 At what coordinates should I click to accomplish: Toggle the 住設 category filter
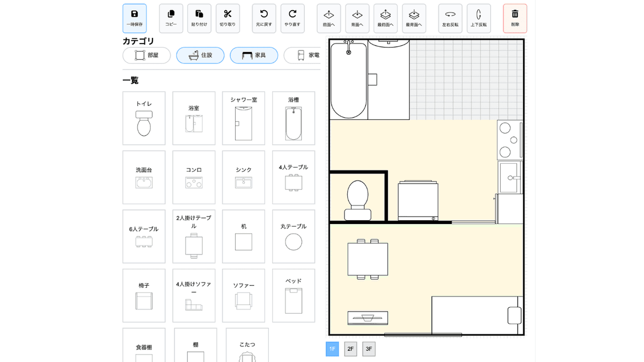click(x=200, y=55)
